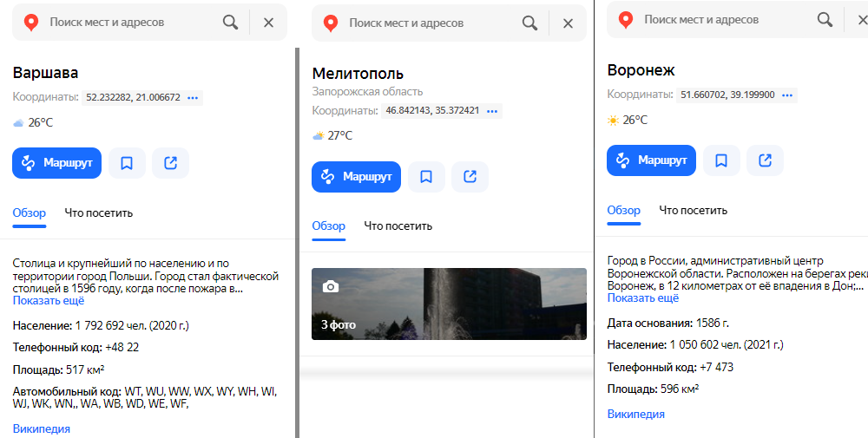The height and width of the screenshot is (438, 868).
Task: Click the scrollbar at the edge of the Варшава panel
Action: 297,243
